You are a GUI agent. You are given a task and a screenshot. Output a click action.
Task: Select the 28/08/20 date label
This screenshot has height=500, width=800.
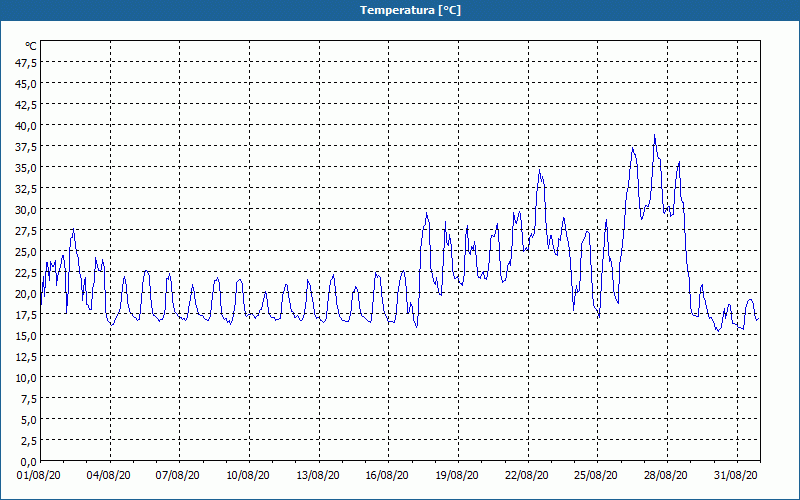pyautogui.click(x=666, y=475)
